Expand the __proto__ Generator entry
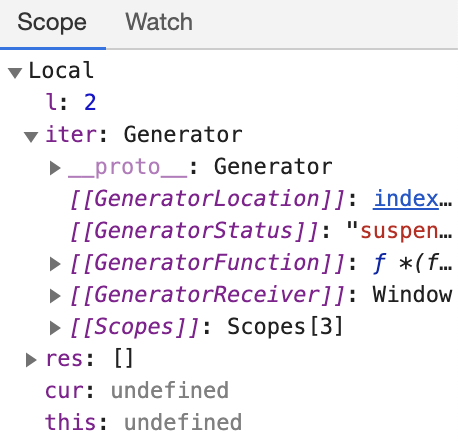This screenshot has height=442, width=458. (x=55, y=168)
